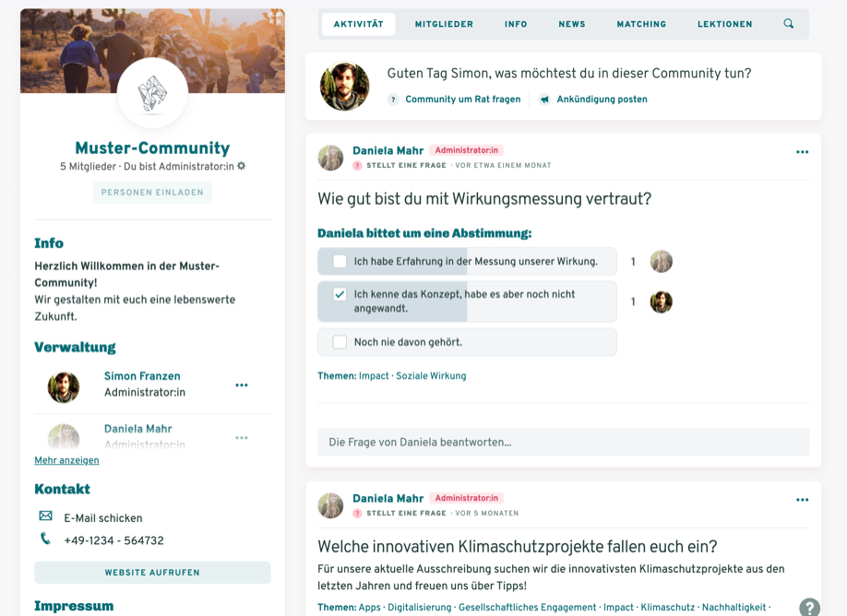This screenshot has height=616, width=847.
Task: Check 'Ich habe Erfahrung in der Messung' option
Action: pyautogui.click(x=340, y=261)
